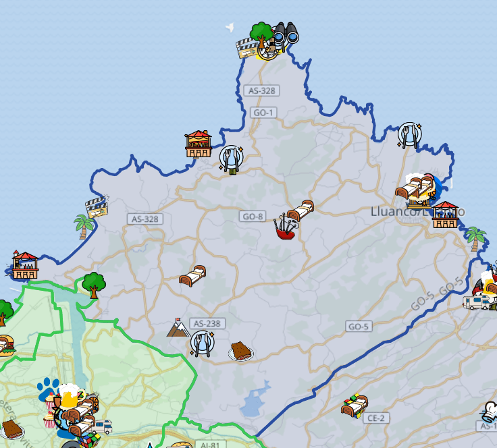This screenshot has height=448, width=497.
Task: Open the camper van icon on the east edge
Action: [477, 301]
